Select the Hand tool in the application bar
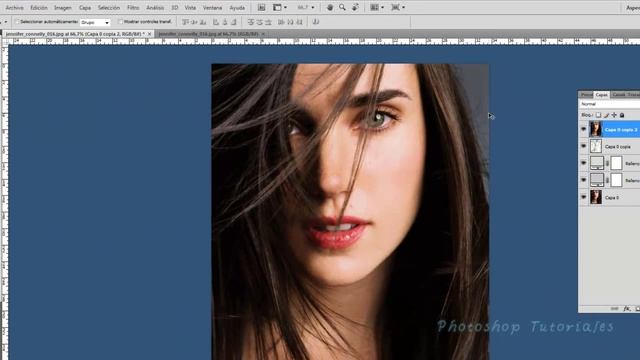 [x=330, y=7]
